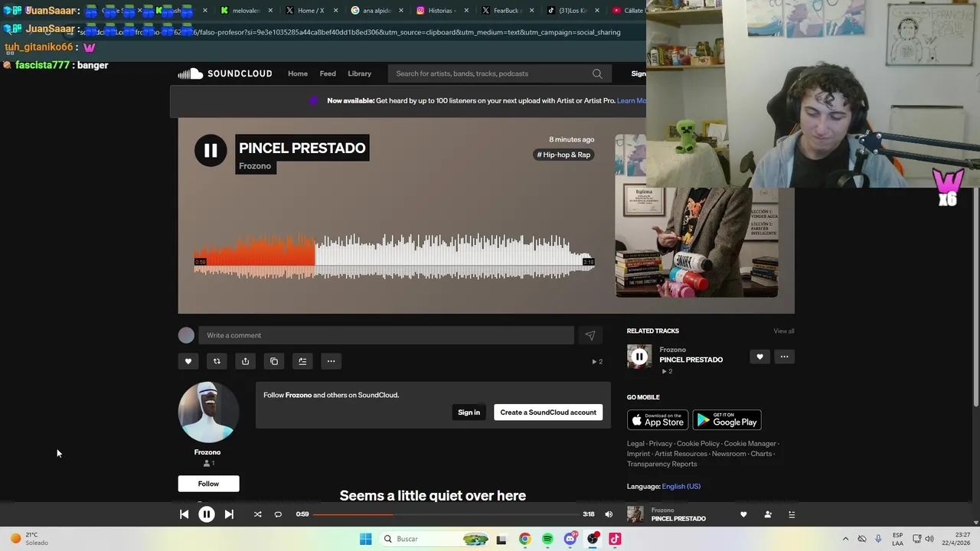
Task: Skip to the previous track in the bottom player
Action: 184,514
